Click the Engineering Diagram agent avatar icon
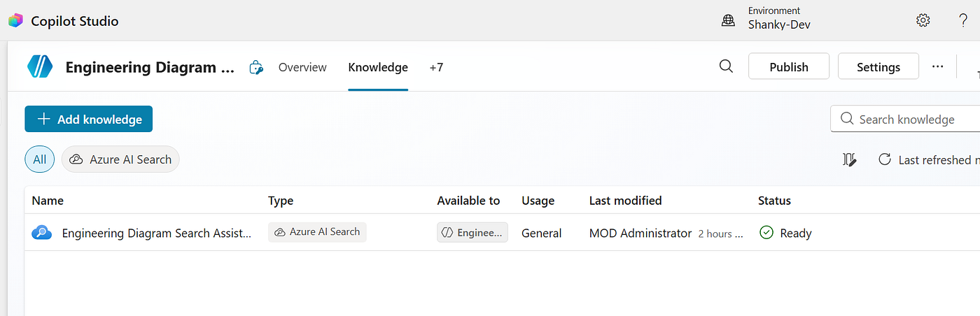The width and height of the screenshot is (980, 316). point(40,67)
